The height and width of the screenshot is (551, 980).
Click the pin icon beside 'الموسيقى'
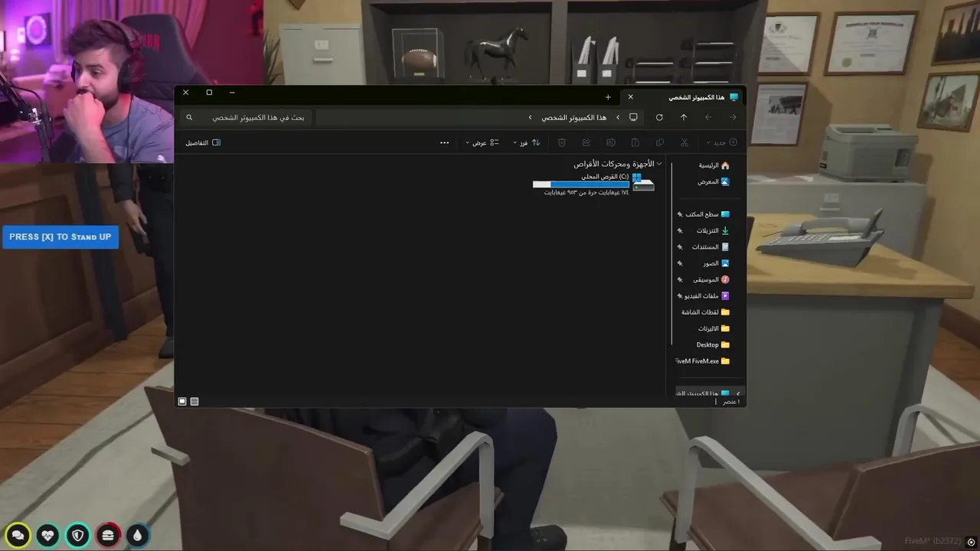[680, 279]
